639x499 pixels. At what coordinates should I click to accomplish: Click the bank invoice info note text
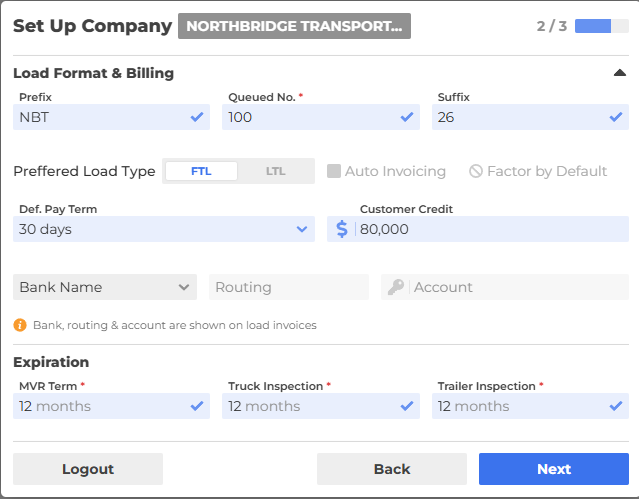[175, 325]
